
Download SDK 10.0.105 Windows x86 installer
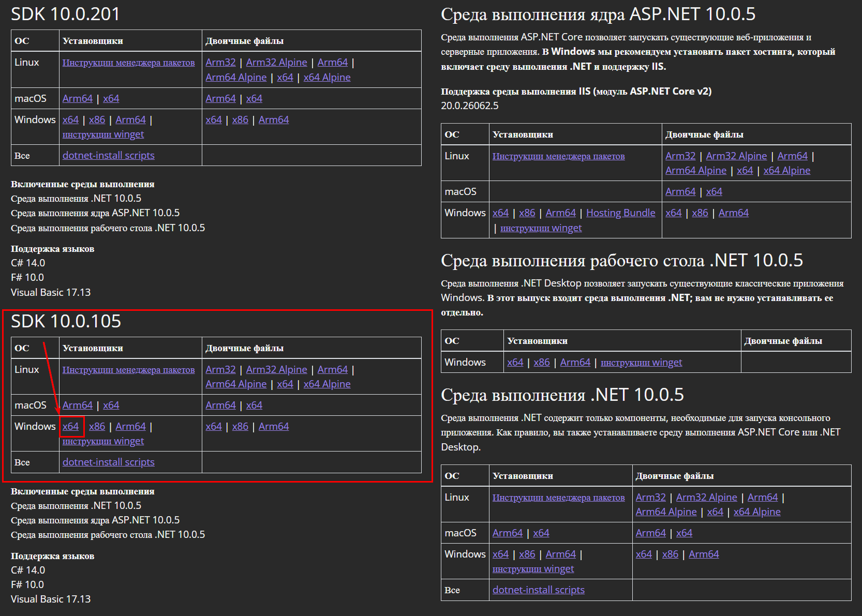point(97,427)
